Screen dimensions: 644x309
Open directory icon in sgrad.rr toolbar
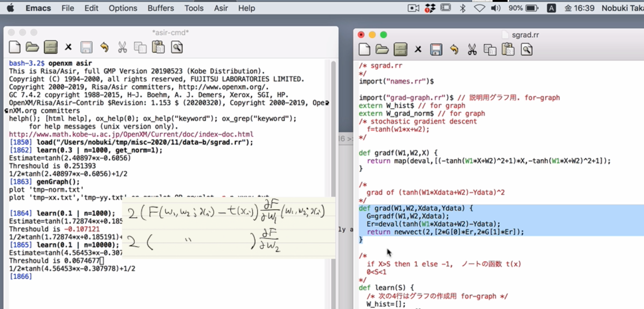tap(400, 50)
